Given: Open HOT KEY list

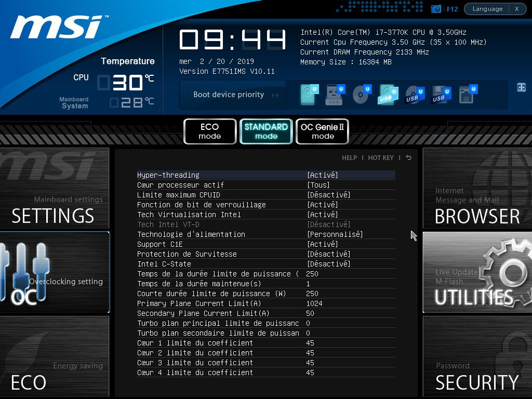Looking at the screenshot, I should tap(381, 158).
